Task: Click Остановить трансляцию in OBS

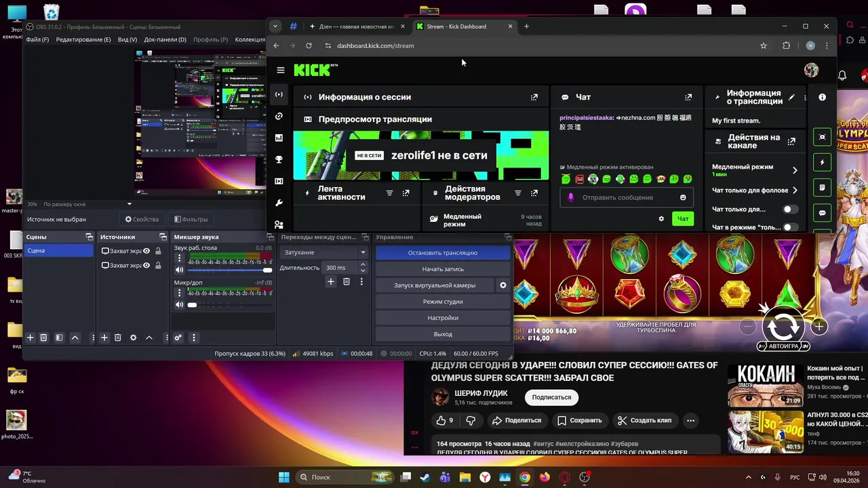Action: pyautogui.click(x=443, y=253)
